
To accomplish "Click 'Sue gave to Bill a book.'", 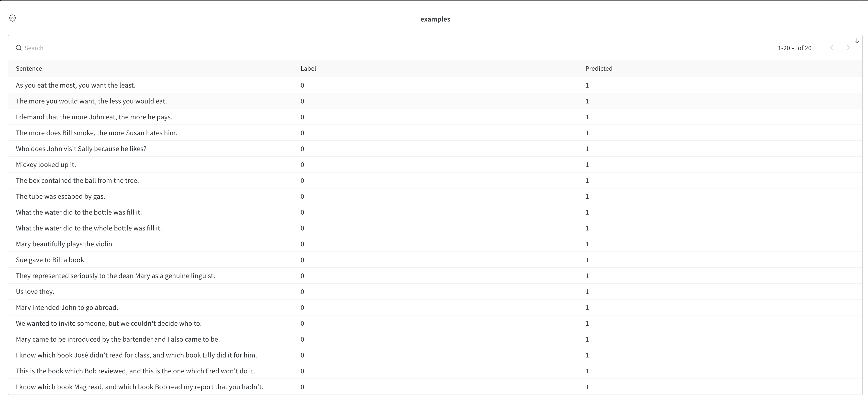I will coord(51,260).
